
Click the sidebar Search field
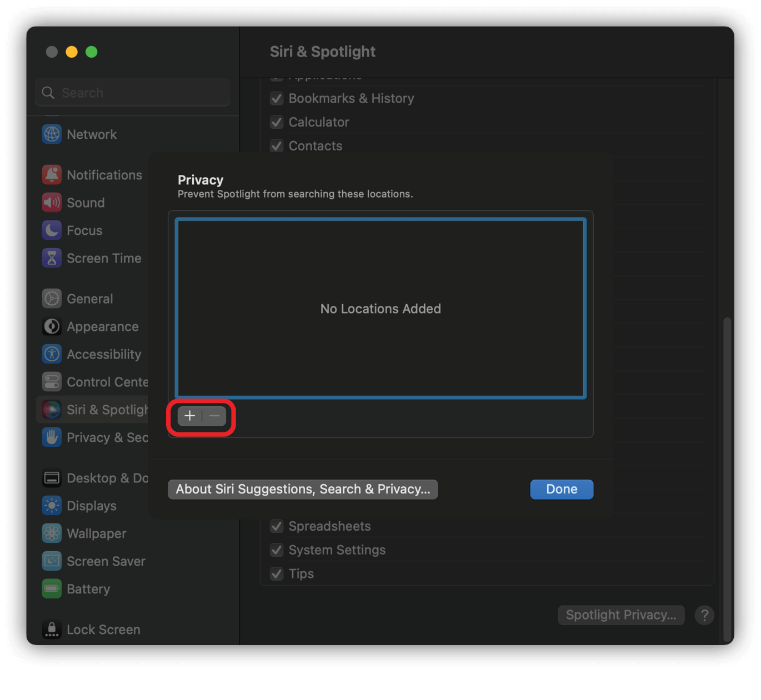point(133,93)
